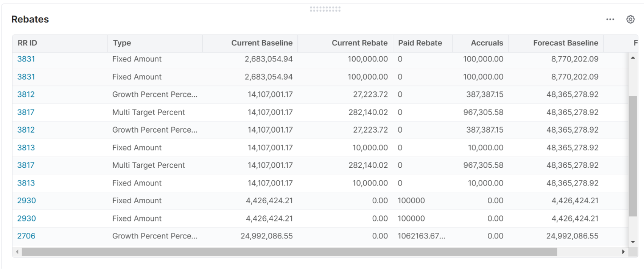The height and width of the screenshot is (269, 644).
Task: Click the horizontal scrollbar left arrow
Action: pyautogui.click(x=17, y=252)
